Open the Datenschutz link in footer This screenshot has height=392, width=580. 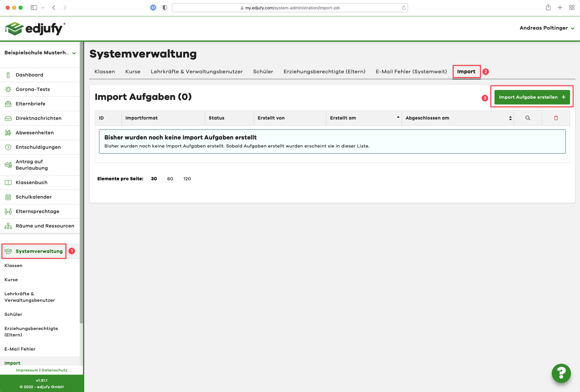54,370
